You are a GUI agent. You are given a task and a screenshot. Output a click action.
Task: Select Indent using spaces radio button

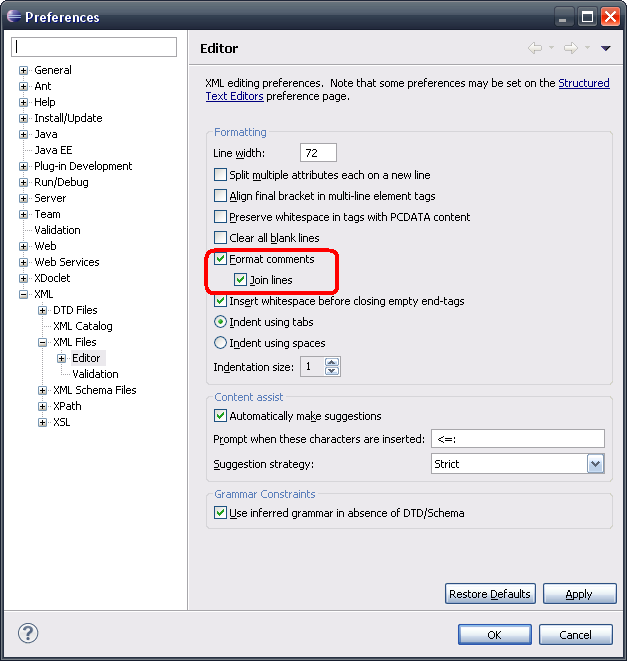click(220, 343)
